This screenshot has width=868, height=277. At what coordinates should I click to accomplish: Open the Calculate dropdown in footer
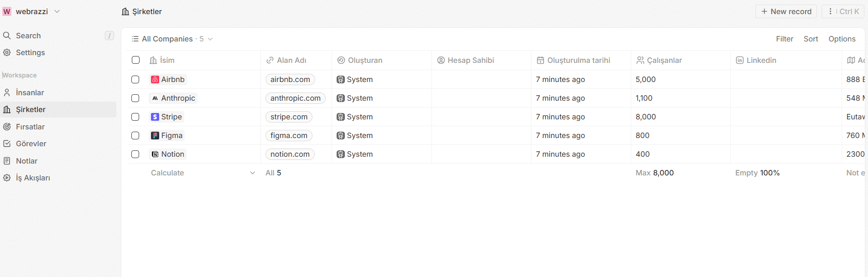(x=203, y=173)
